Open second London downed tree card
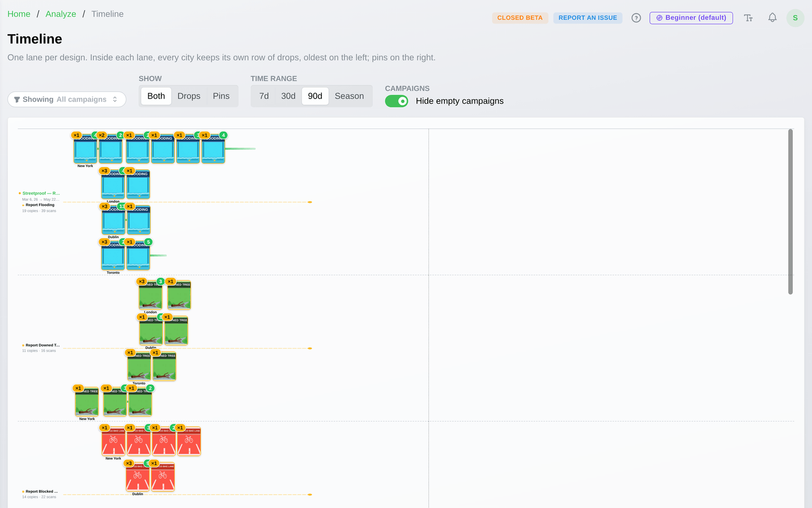This screenshot has height=508, width=812. point(179,295)
